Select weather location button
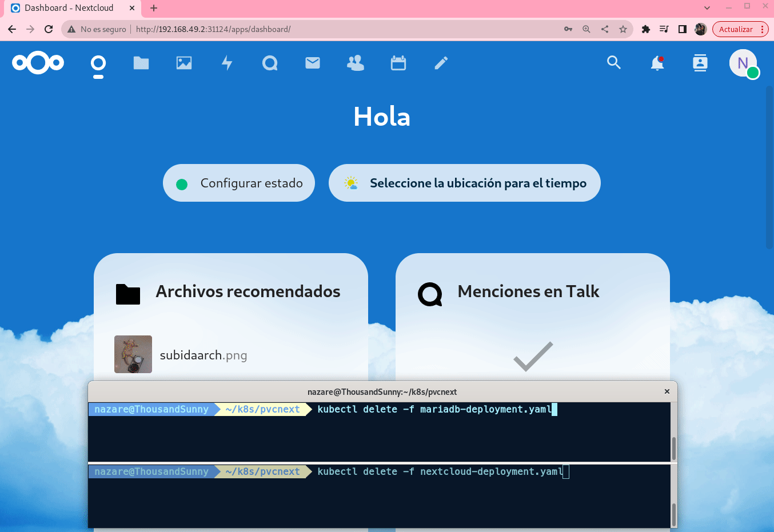Screen dimensions: 774x532 465,183
